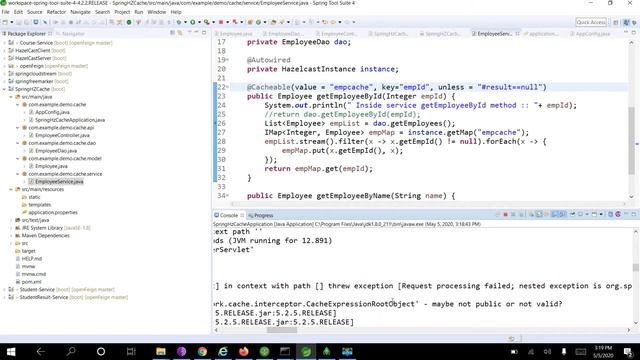Viewport: 640px width, 360px height.
Task: Select EmployeeController.java in the tree
Action: (x=62, y=136)
